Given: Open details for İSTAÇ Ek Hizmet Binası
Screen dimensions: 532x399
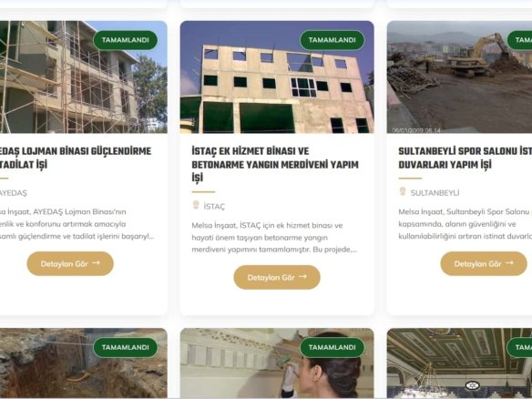Looking at the screenshot, I should coord(277,277).
